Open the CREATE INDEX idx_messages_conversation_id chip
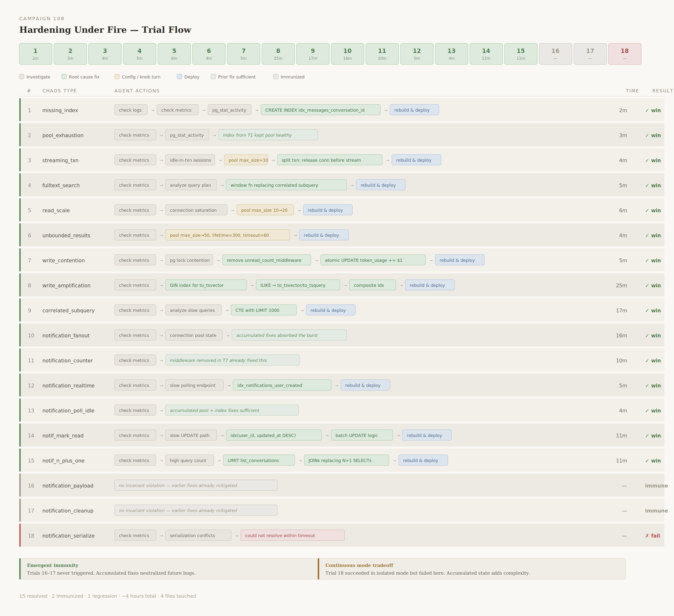 click(320, 110)
